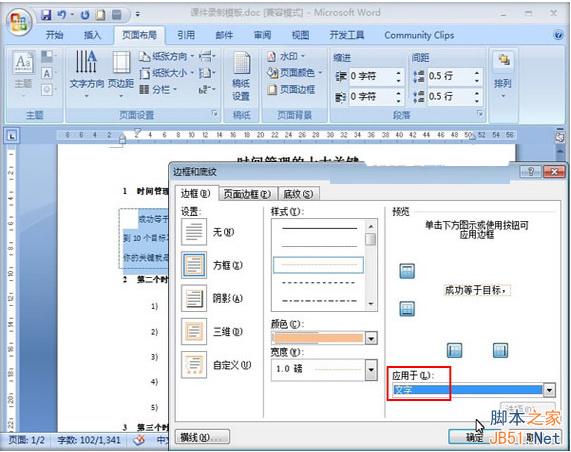Toggle top border in preview
The image size is (571, 452).
coord(407,271)
